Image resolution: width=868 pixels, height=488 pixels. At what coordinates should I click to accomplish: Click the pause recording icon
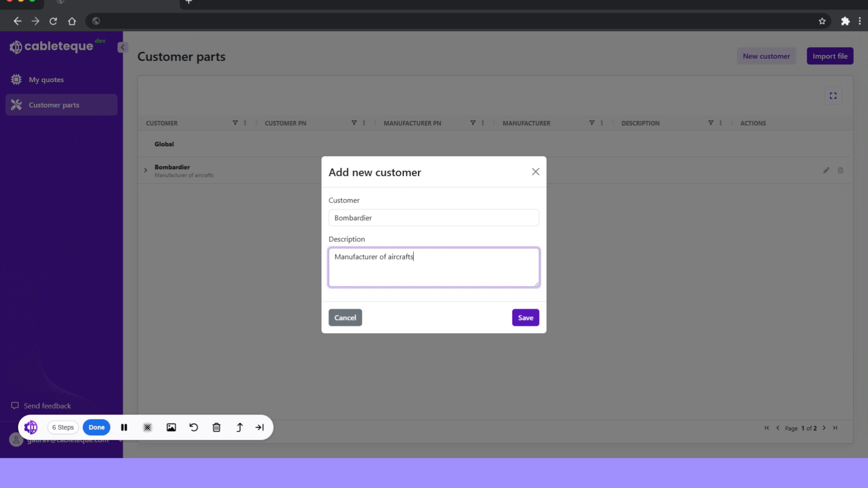tap(124, 427)
